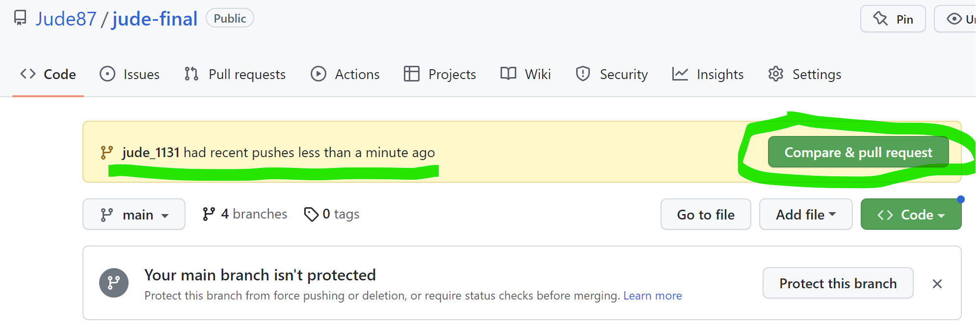
Task: Open the Issues tab
Action: coord(130,74)
